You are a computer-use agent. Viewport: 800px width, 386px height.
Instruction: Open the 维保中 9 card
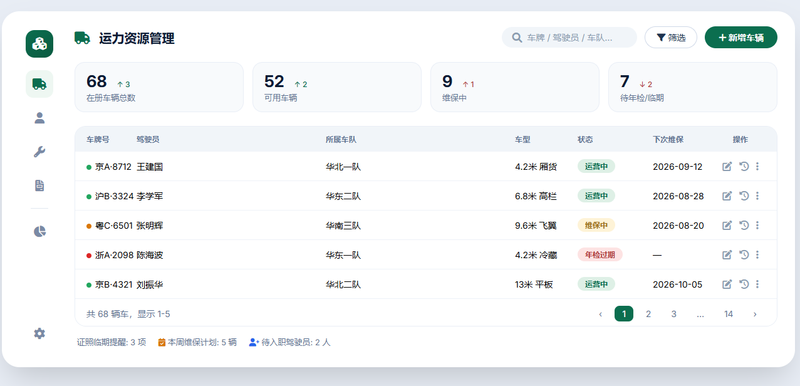pos(515,87)
